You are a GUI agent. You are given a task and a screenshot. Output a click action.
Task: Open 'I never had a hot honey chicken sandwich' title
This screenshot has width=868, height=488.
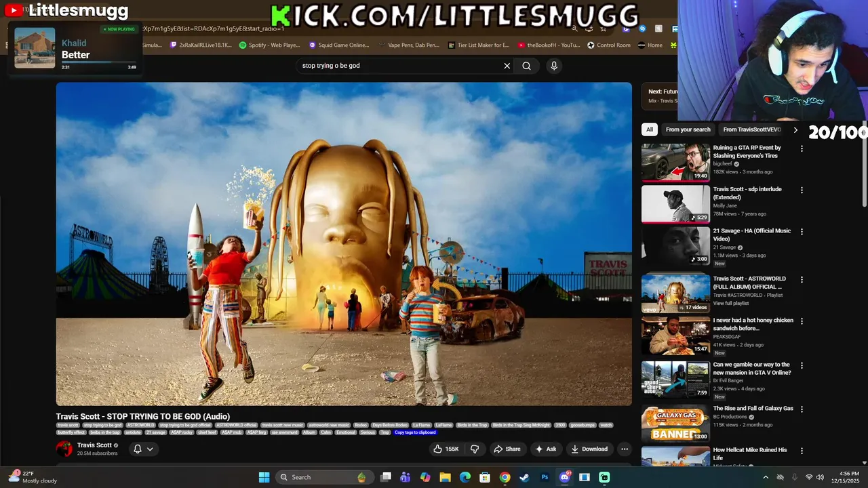pyautogui.click(x=753, y=324)
